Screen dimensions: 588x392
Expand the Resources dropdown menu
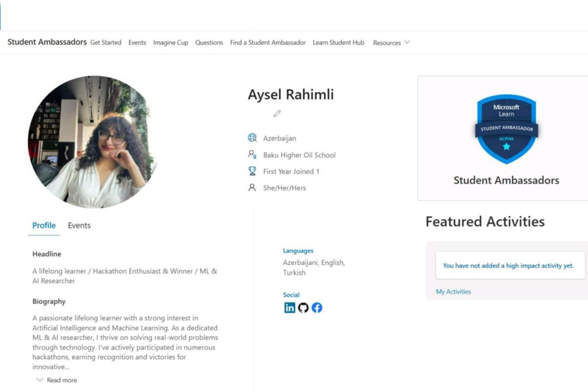click(391, 43)
